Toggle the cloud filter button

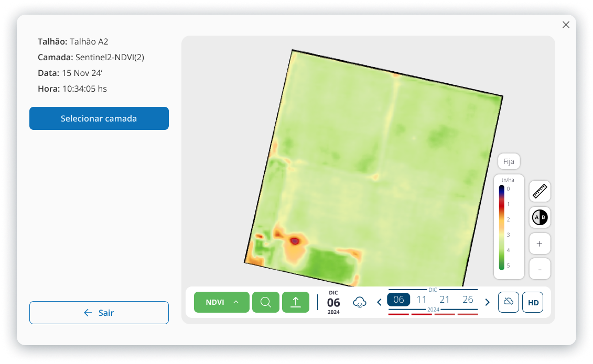coord(508,302)
